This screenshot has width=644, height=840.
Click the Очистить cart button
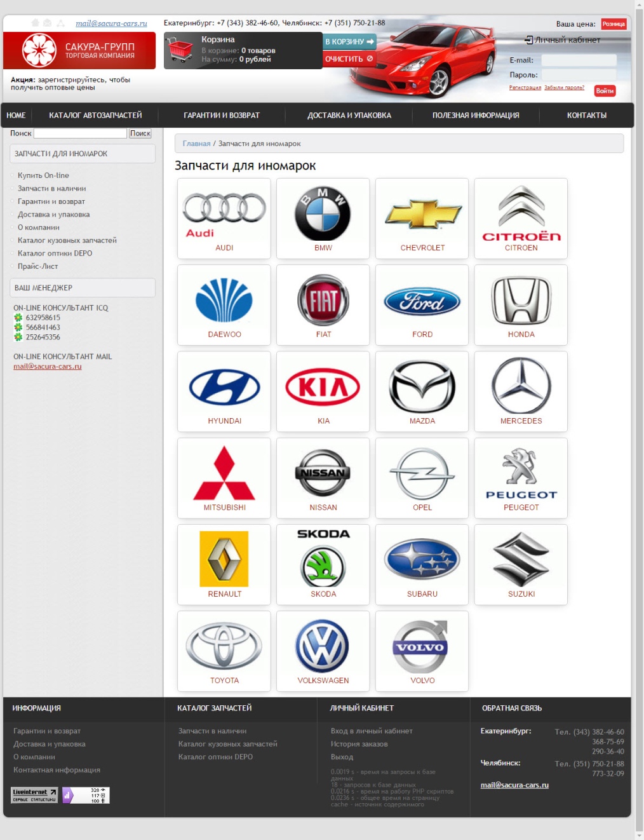[349, 58]
